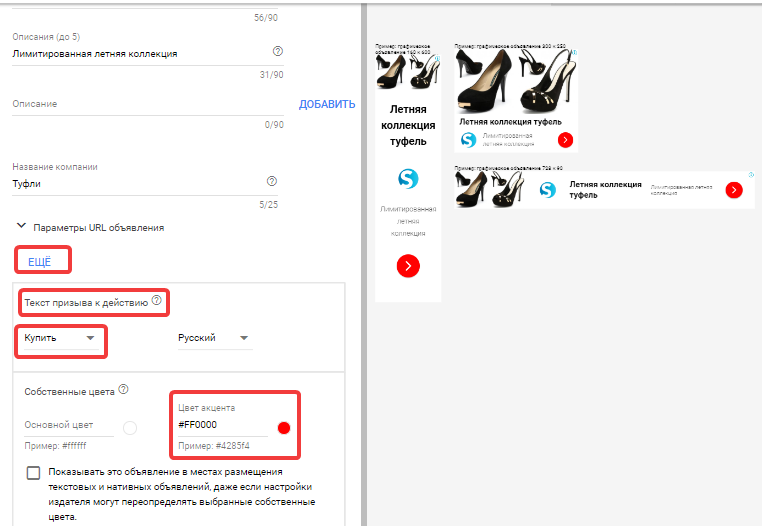762x526 pixels.
Task: Click the Основной цвет input field
Action: point(69,425)
